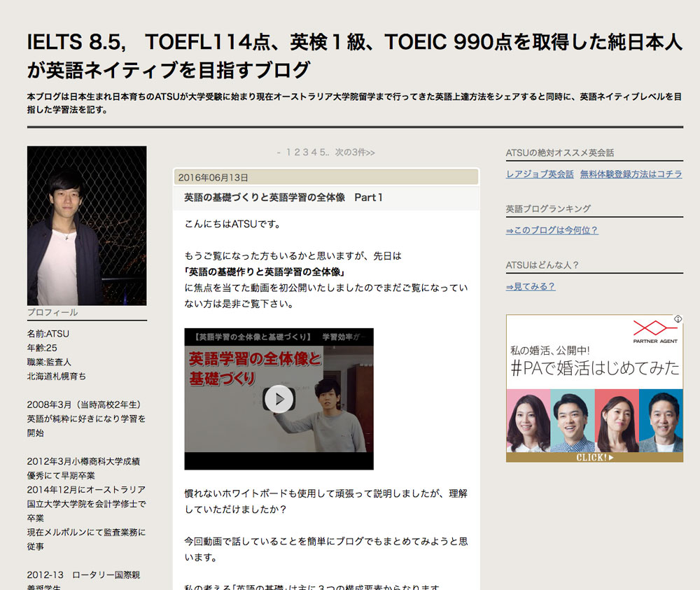Open 無料体験登録方法はコチラ link
Screen dimensions: 700x590
tap(631, 174)
